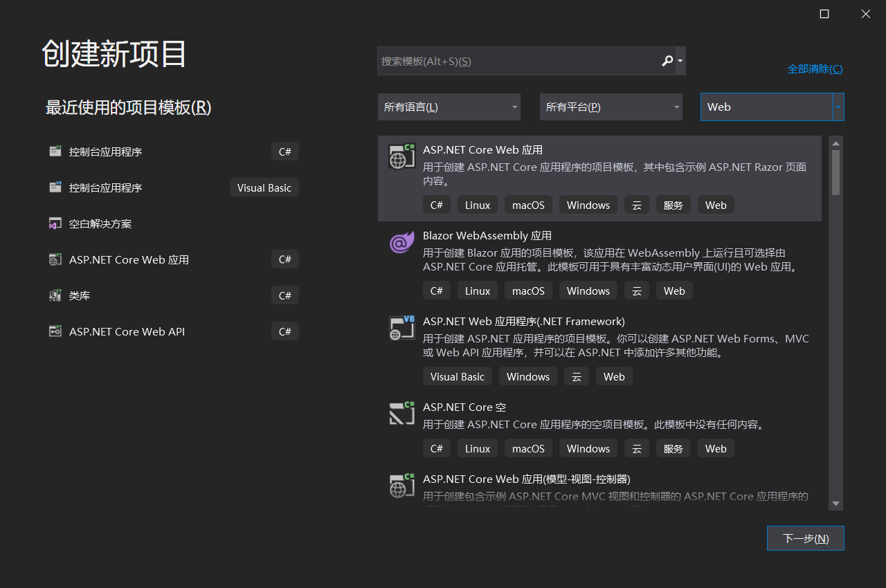The height and width of the screenshot is (588, 886).
Task: Open the 所有语言 language filter dropdown
Action: pos(449,107)
